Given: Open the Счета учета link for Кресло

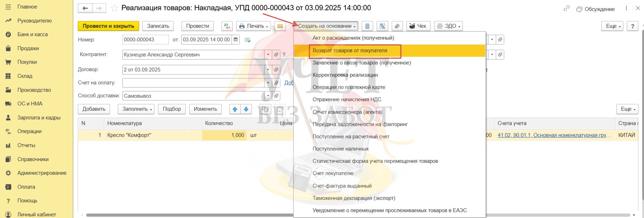Looking at the screenshot, I should (x=554, y=135).
